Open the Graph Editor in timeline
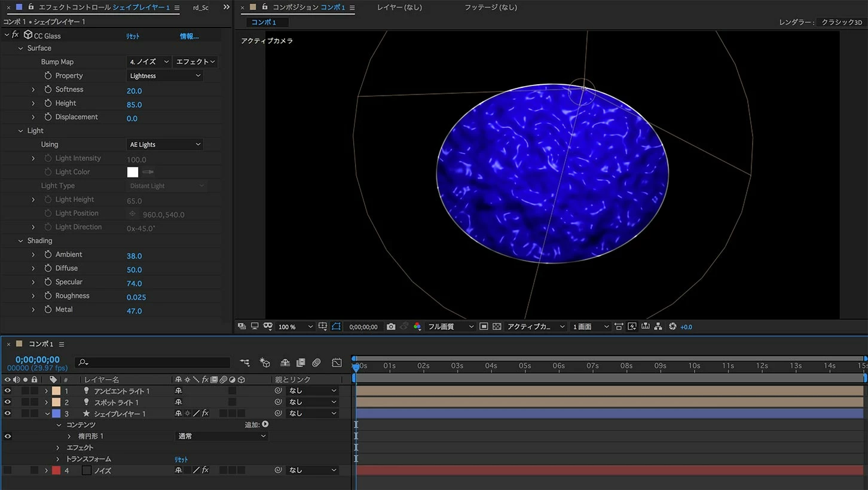868x490 pixels. pos(337,363)
